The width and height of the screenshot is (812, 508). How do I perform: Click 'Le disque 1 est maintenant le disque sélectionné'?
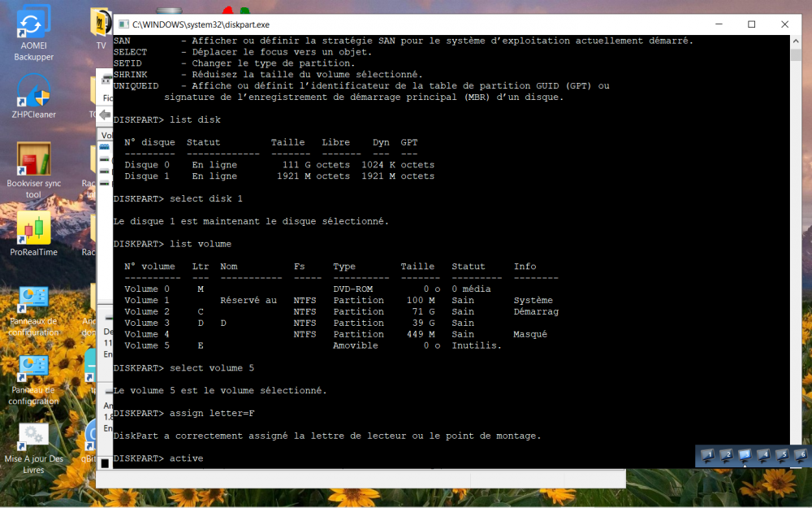click(x=251, y=221)
